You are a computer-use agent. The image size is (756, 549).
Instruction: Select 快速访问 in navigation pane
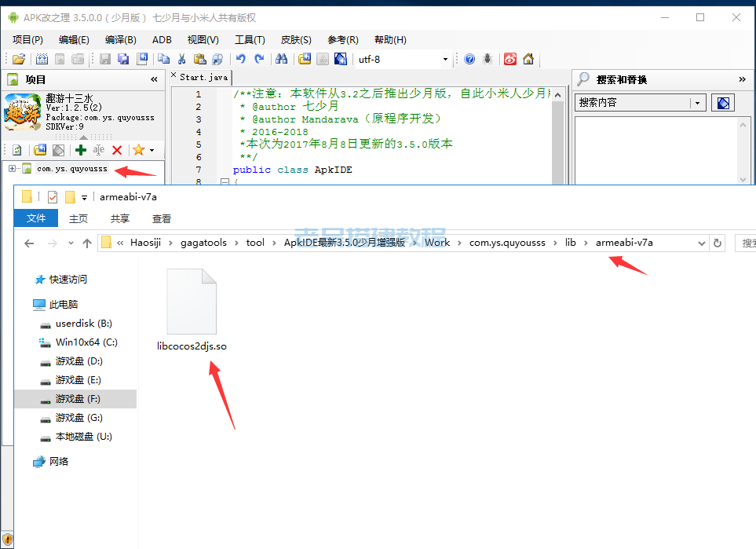tap(68, 280)
